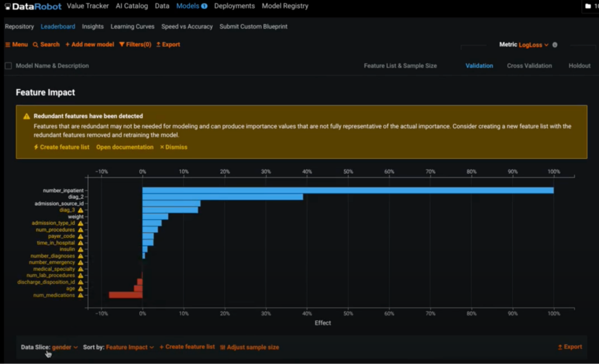Screen dimensions: 599x364
Task: Click the info icon next to LogLoss metric
Action: (x=555, y=45)
